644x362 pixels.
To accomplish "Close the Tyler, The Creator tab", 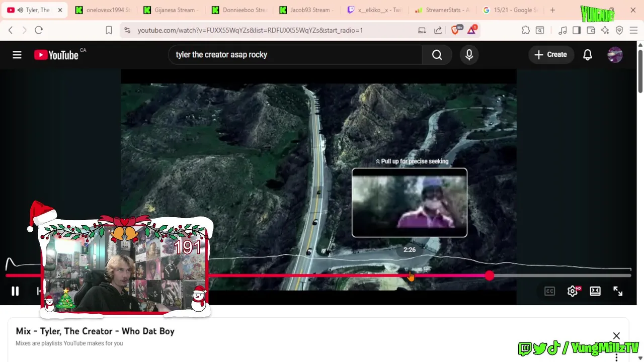I will (x=60, y=10).
